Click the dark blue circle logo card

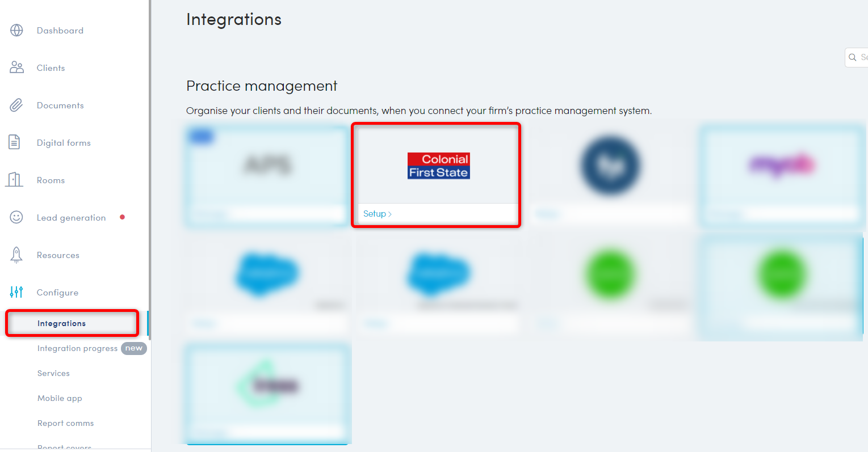click(x=610, y=176)
